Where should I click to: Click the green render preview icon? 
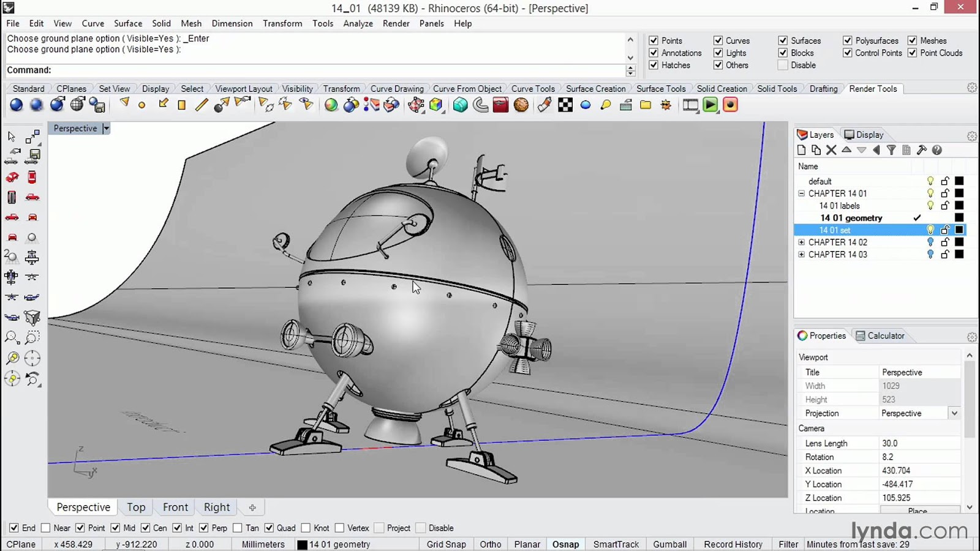[x=710, y=105]
